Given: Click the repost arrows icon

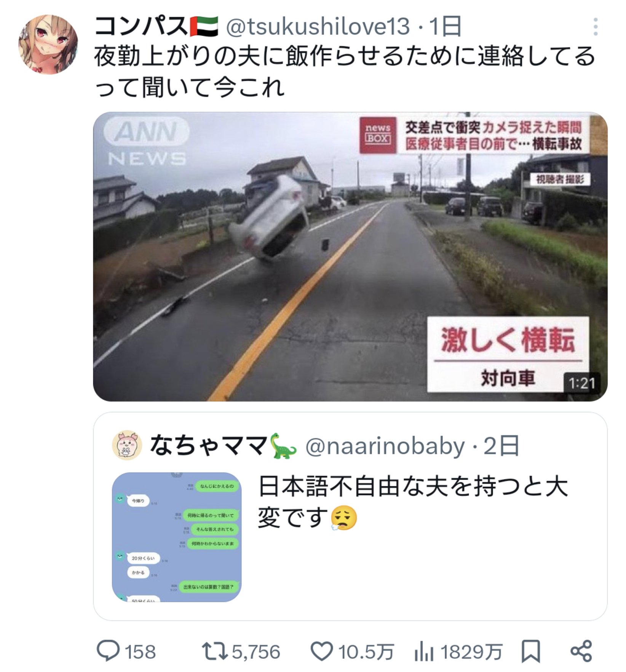Looking at the screenshot, I should click(x=214, y=651).
